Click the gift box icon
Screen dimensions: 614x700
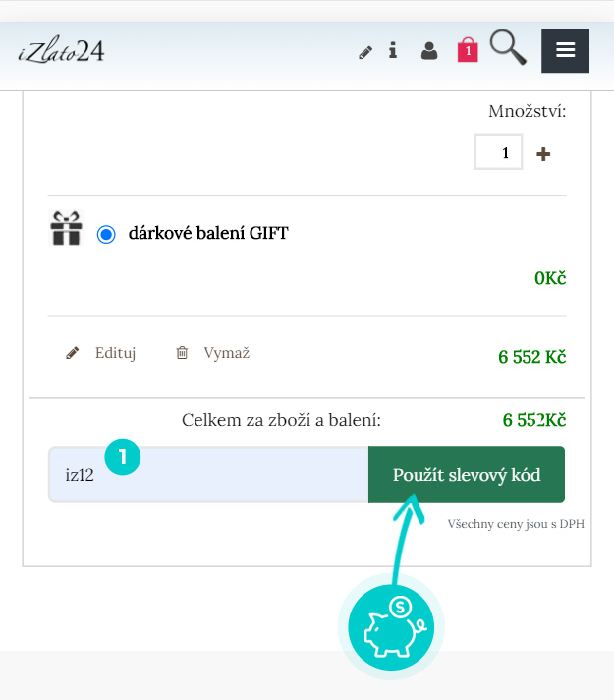click(x=66, y=228)
